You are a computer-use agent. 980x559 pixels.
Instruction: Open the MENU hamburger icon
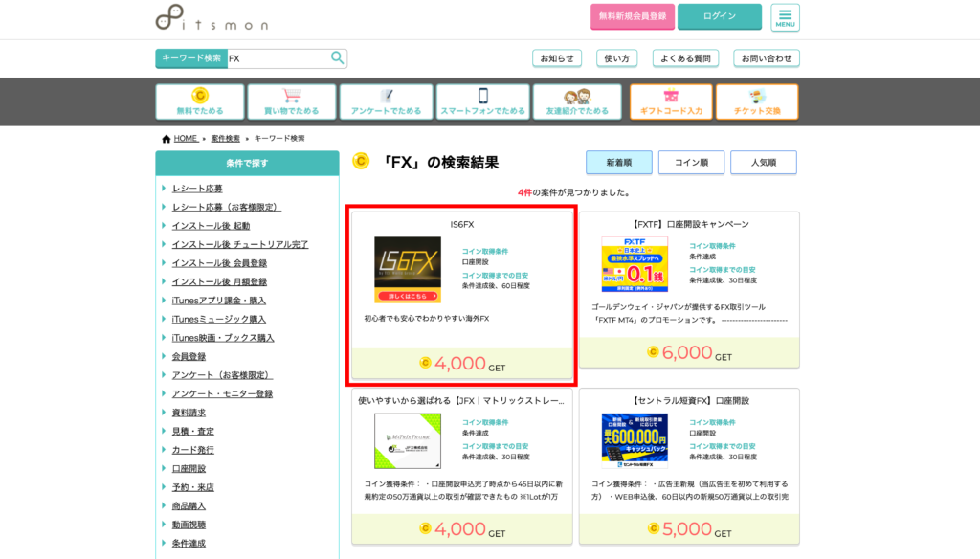pyautogui.click(x=785, y=17)
